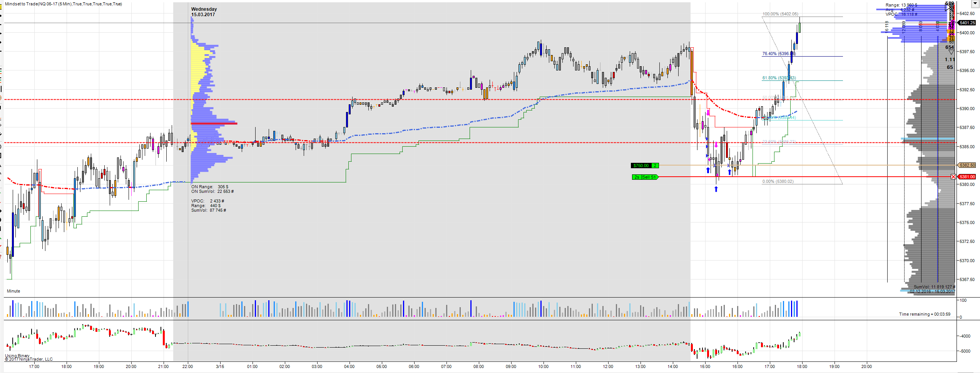The width and height of the screenshot is (980, 373).
Task: Click the 5390.00 price axis label
Action: click(x=967, y=109)
